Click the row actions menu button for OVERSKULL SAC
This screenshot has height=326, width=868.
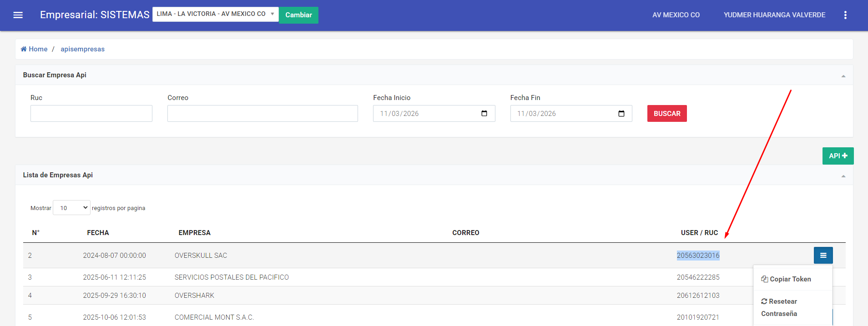[823, 256]
